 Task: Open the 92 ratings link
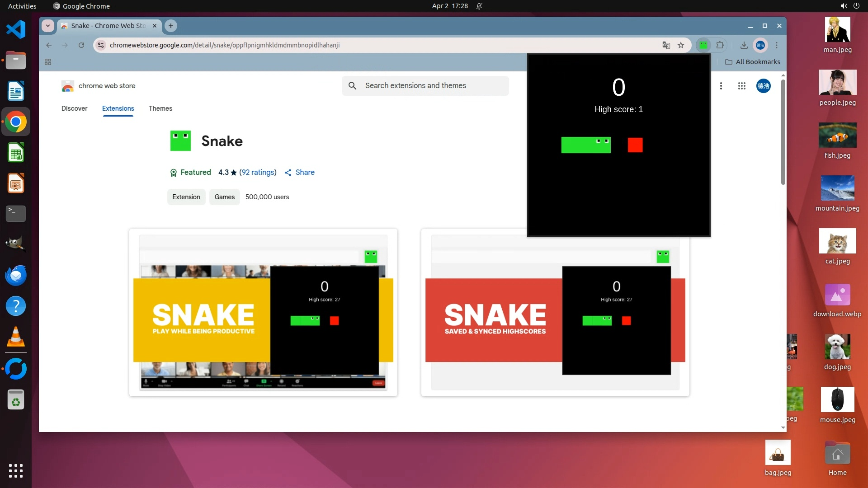(x=258, y=172)
